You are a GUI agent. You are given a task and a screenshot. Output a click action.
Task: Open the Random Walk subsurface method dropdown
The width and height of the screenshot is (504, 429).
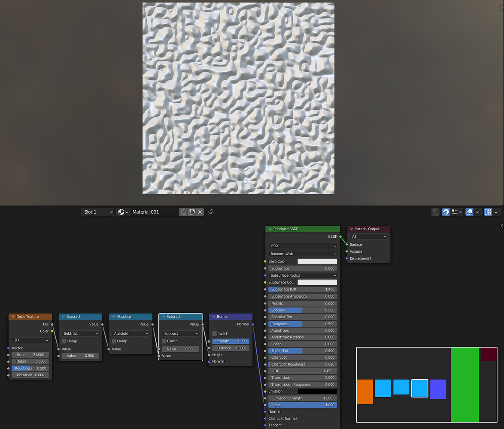point(302,254)
